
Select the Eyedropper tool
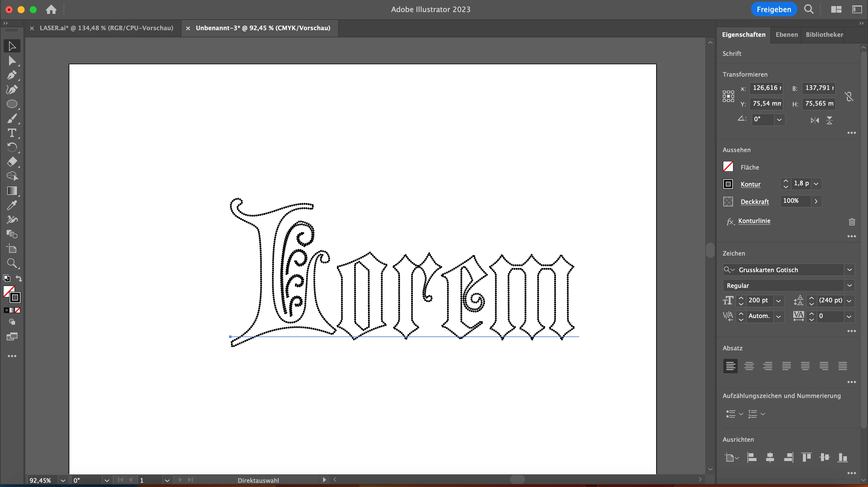[x=12, y=205]
